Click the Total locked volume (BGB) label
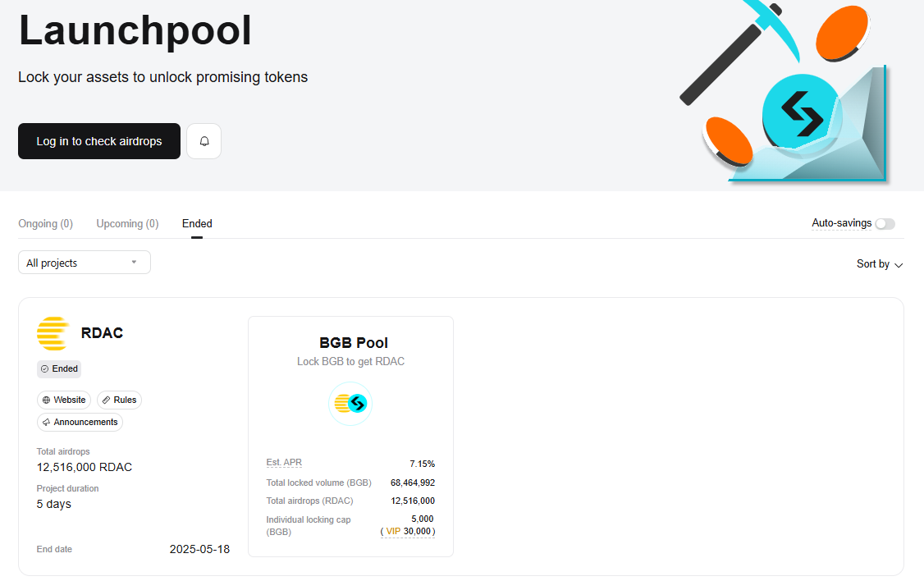Viewport: 924px width, 581px height. [318, 483]
